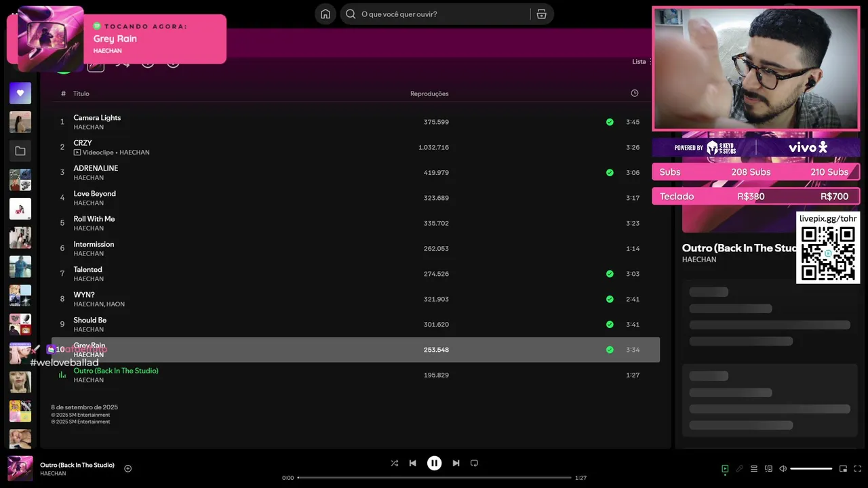Skip to the previous track
The width and height of the screenshot is (868, 488).
click(412, 463)
